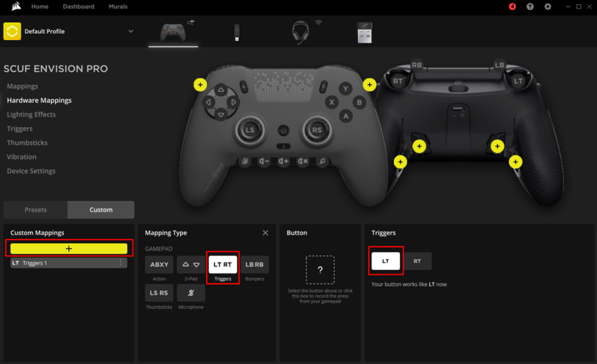Choose the ABXY Action mapping type
597x364 pixels.
tap(159, 265)
